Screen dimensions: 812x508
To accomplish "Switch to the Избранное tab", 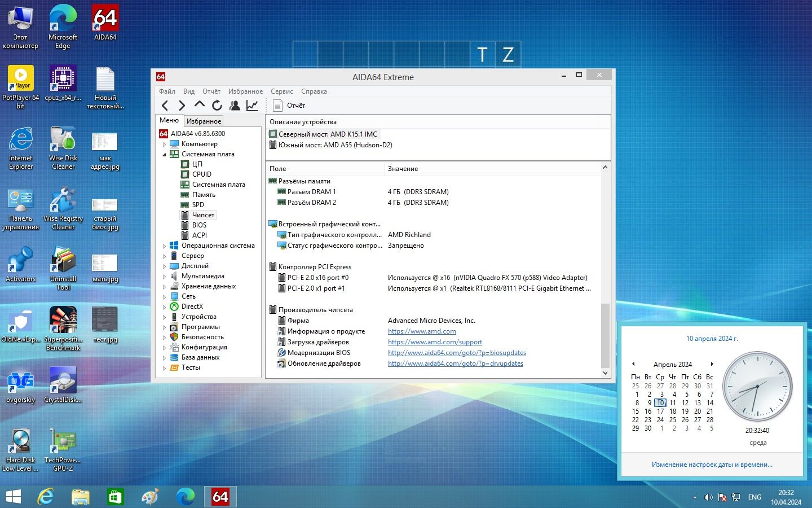I will [204, 121].
